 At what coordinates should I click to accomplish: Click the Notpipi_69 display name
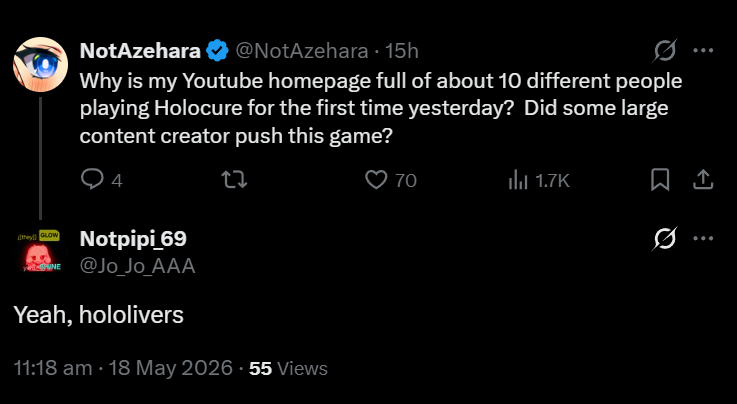[133, 239]
